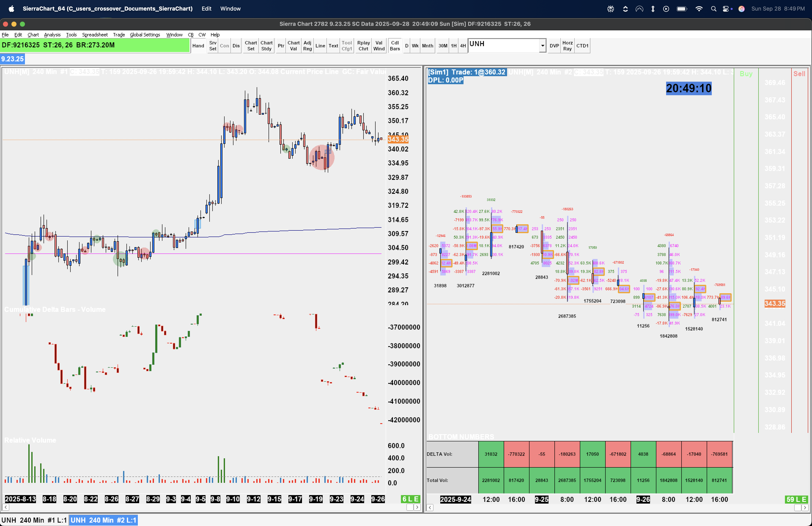Click the green DF status bar
812x526 pixels.
click(x=95, y=45)
